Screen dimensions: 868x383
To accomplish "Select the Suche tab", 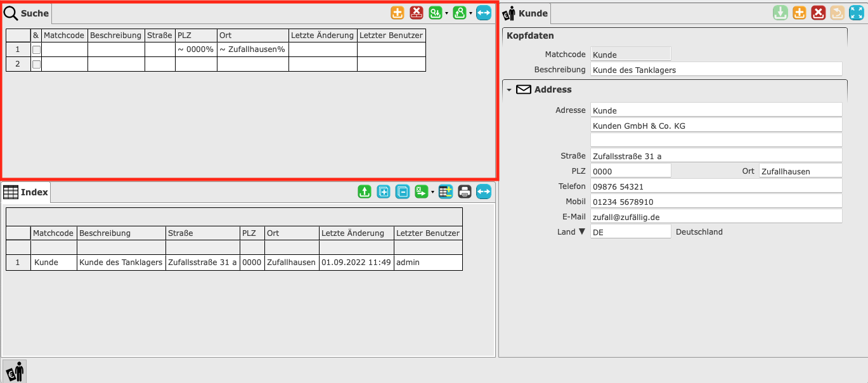I will [27, 13].
